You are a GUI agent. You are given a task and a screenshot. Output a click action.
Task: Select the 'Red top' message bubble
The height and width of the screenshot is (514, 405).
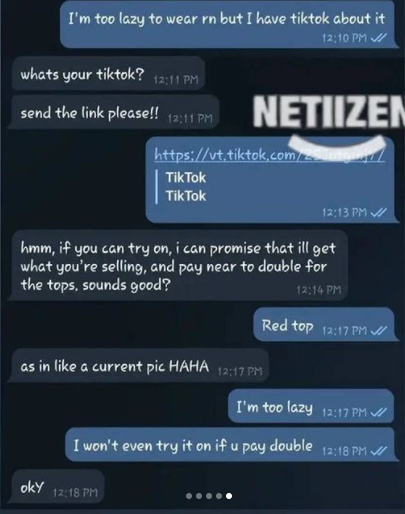[x=325, y=325]
